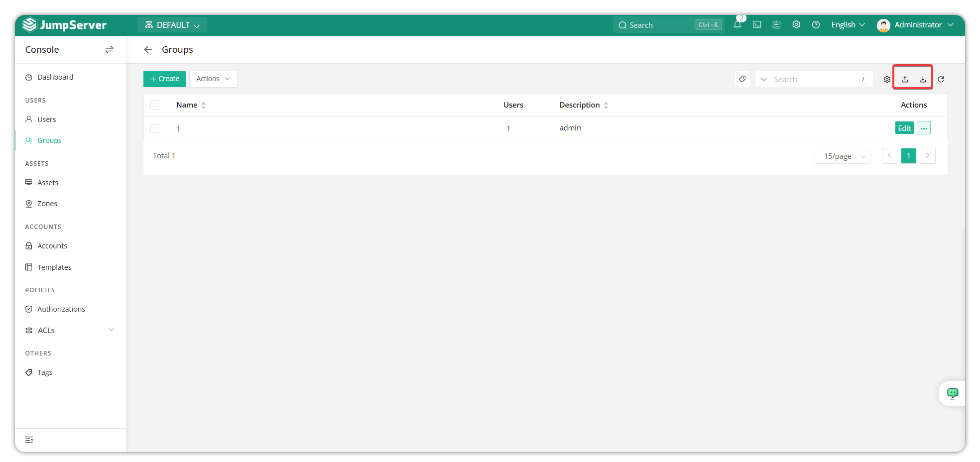Open the search field options chevron
Screen dimensions: 980x462
coord(763,79)
